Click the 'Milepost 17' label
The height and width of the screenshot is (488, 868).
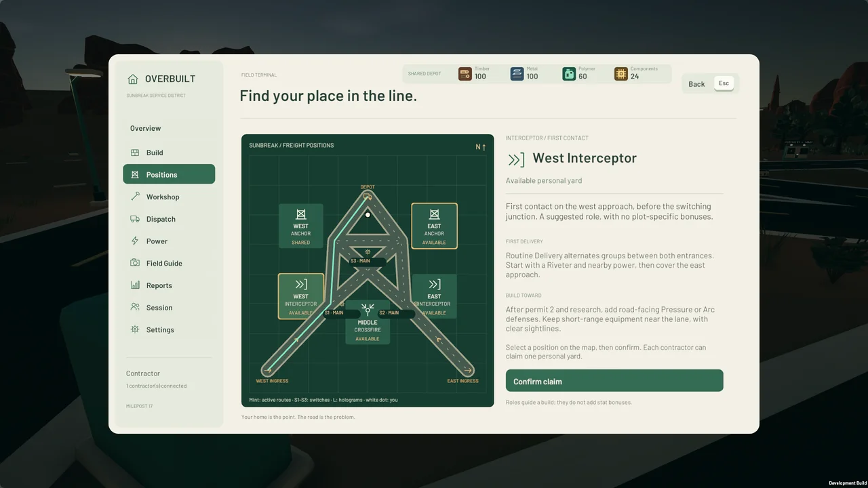click(x=139, y=406)
